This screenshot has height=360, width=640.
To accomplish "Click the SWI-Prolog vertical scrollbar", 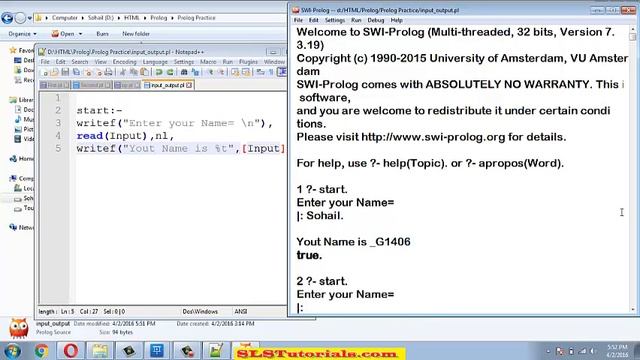I will click(633, 169).
